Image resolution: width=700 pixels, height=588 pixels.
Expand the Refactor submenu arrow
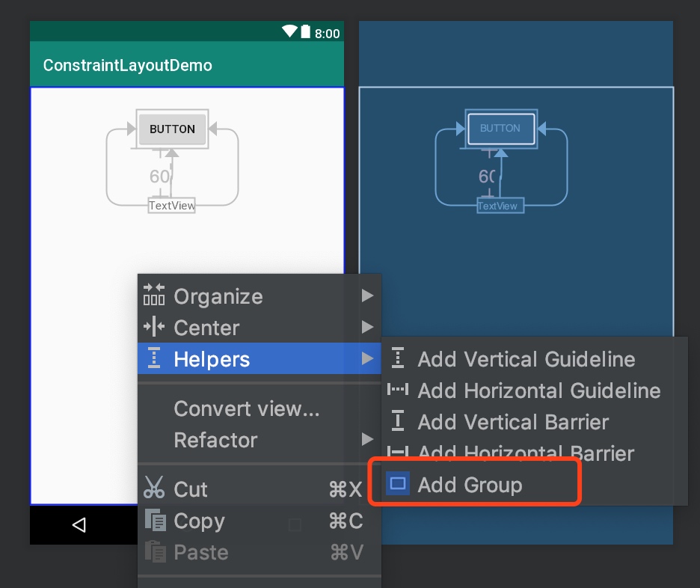point(367,439)
